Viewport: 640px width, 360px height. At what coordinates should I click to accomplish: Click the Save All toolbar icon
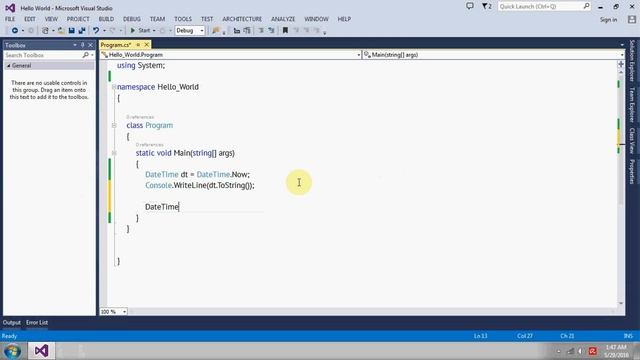point(82,31)
